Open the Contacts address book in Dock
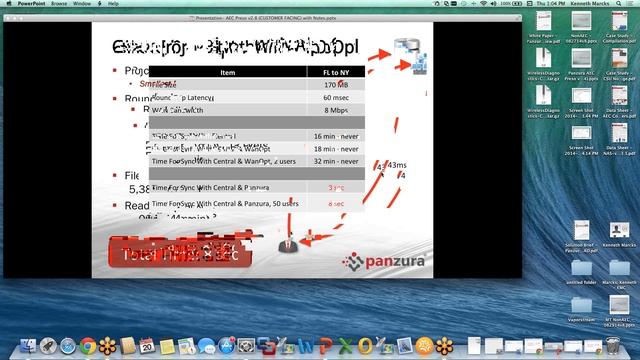 [127, 346]
